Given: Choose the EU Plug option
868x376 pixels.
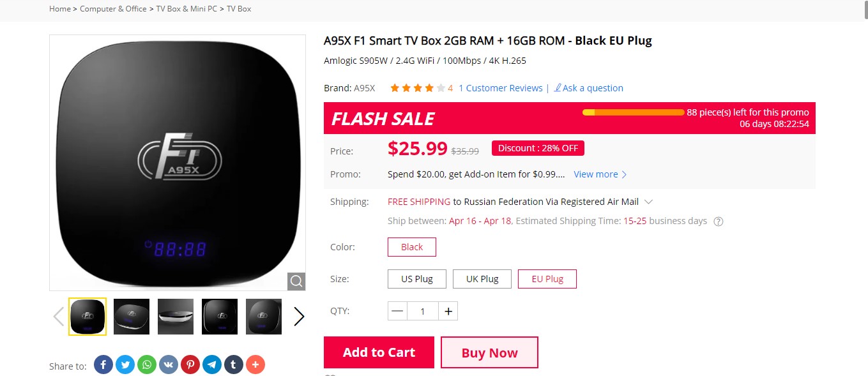Looking at the screenshot, I should (547, 279).
